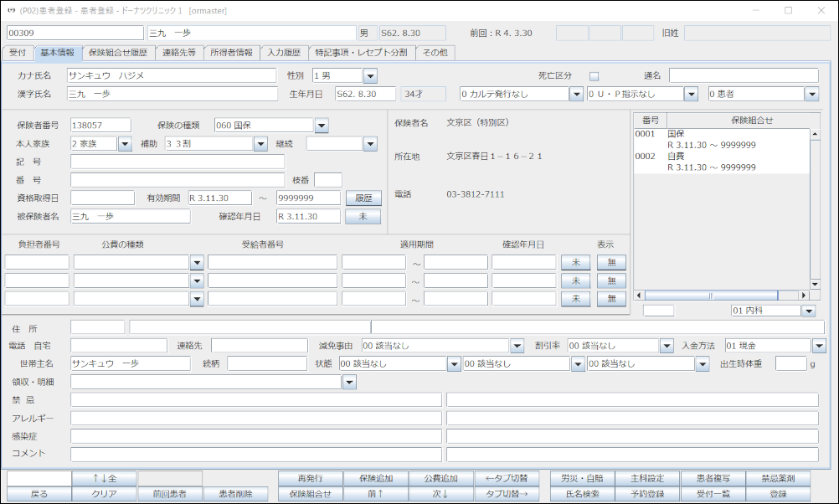Click the 労災・自賠 button
839x504 pixels.
(x=583, y=478)
